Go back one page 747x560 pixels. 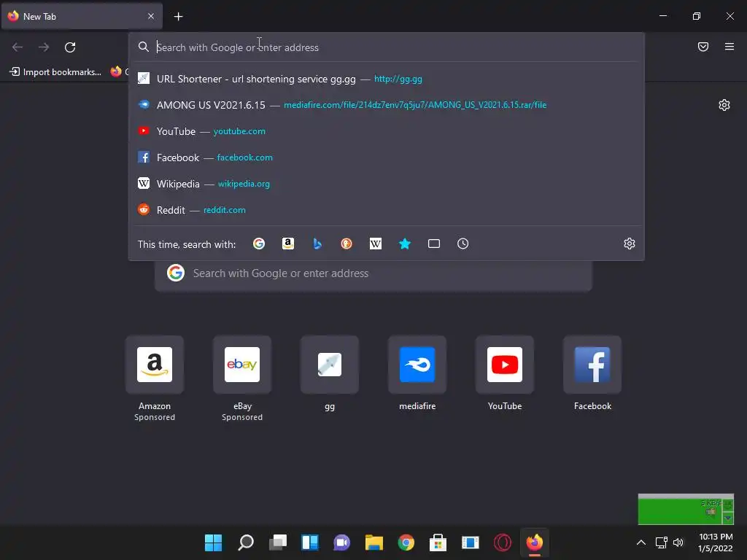pyautogui.click(x=18, y=47)
